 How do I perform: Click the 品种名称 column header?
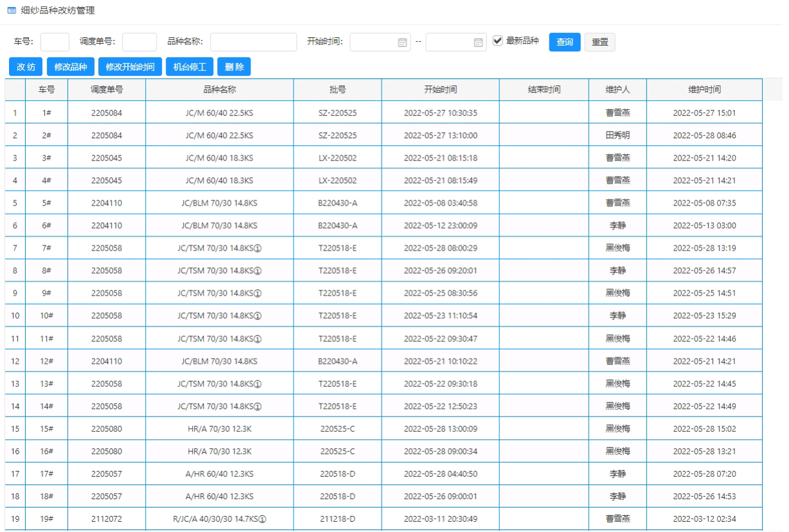pos(220,90)
